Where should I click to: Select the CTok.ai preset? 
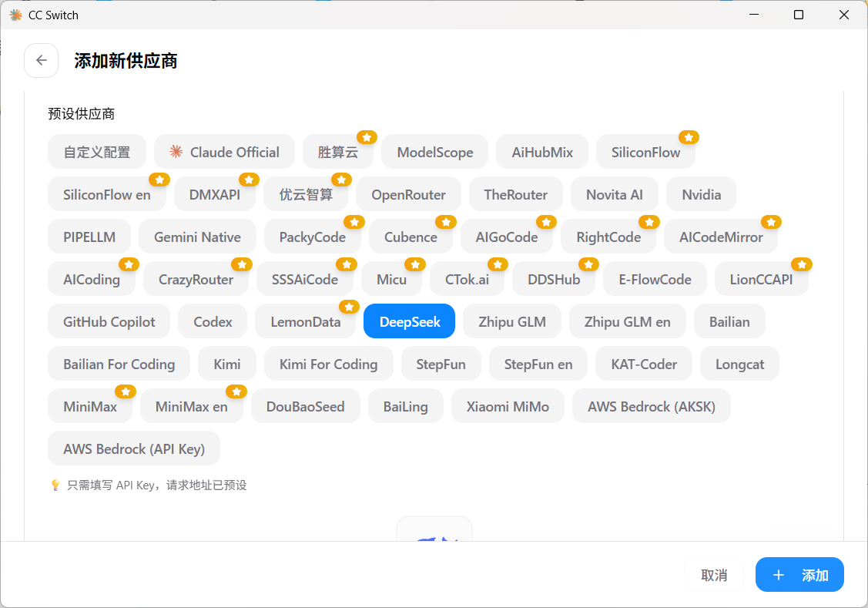(468, 279)
